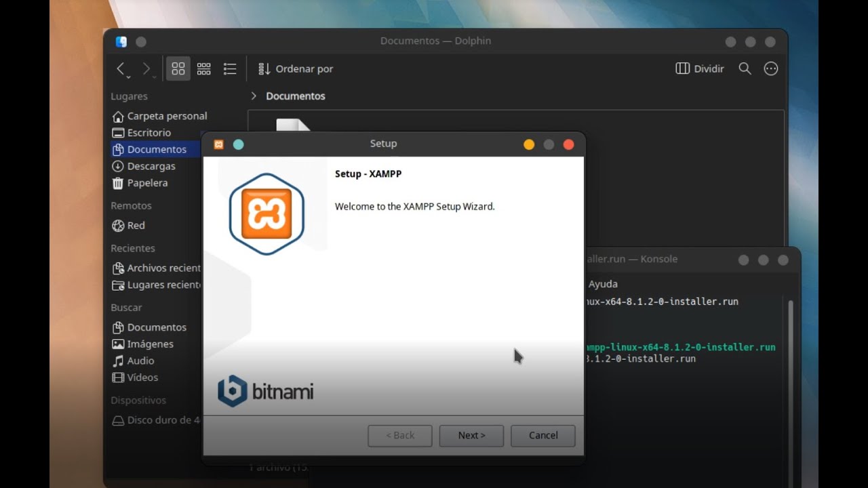Screen dimensions: 868x488
Task: Click the Konsole vertical scrollbar
Action: click(x=790, y=390)
